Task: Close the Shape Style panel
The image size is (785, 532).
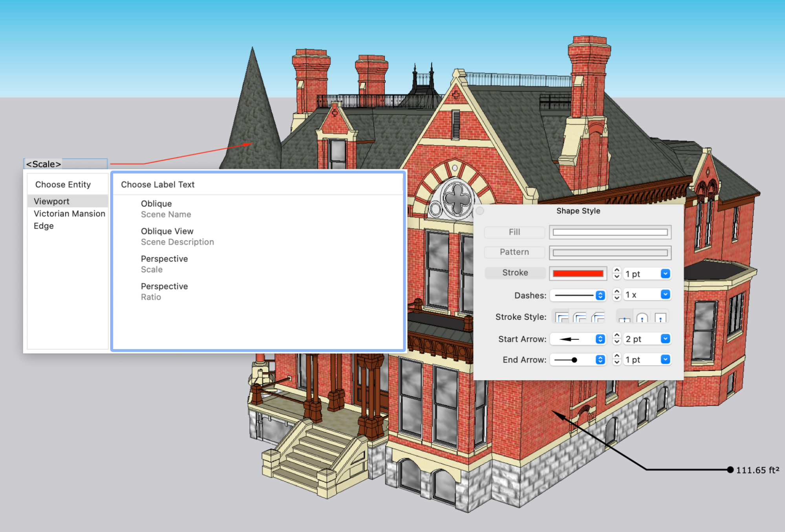Action: (x=480, y=211)
